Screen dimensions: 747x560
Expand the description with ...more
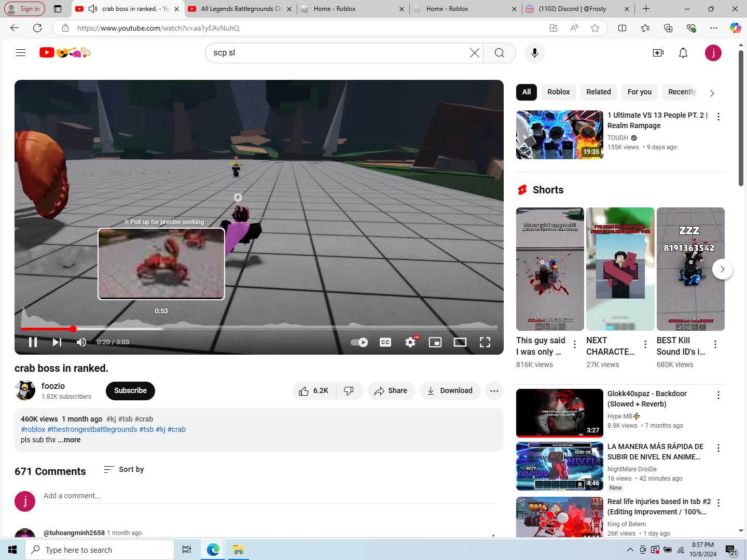[69, 440]
